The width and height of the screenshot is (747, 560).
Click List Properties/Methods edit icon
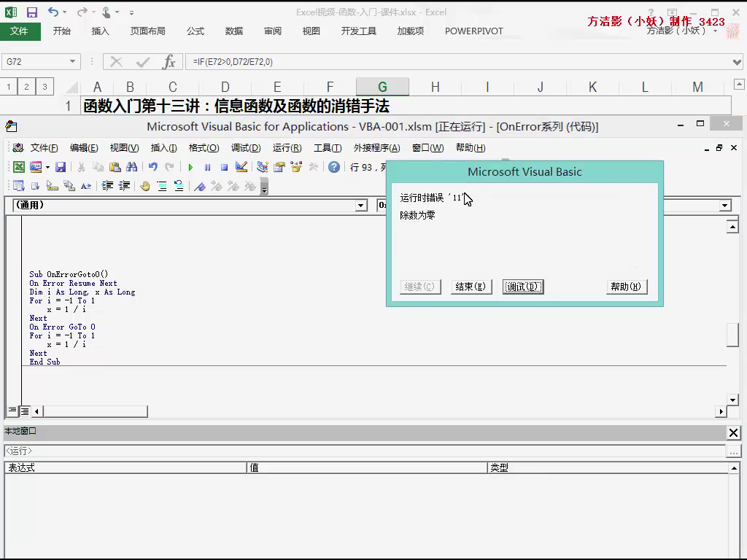18,186
